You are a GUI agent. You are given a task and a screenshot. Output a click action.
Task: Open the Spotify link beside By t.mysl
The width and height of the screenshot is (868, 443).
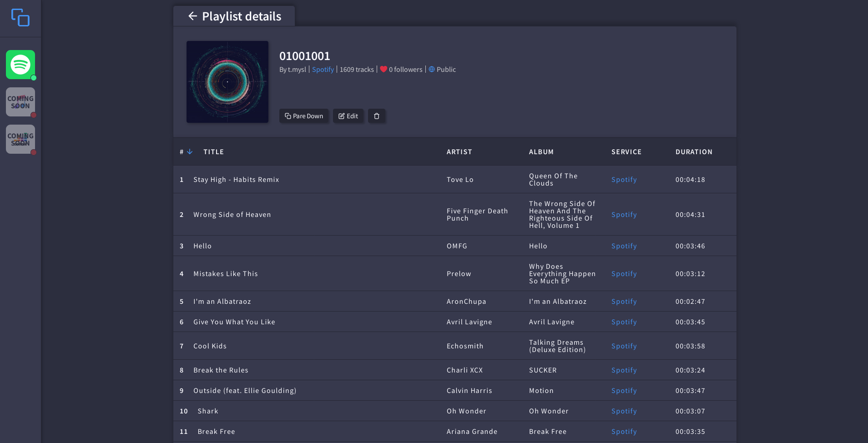(323, 70)
